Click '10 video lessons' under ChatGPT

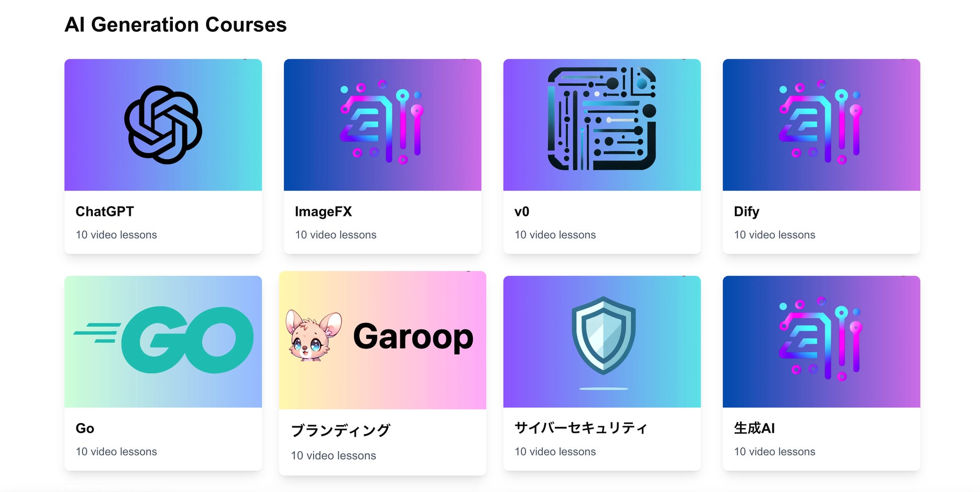[x=116, y=235]
